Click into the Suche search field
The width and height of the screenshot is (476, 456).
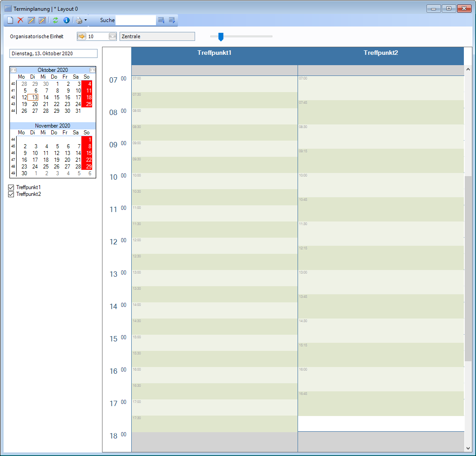135,20
